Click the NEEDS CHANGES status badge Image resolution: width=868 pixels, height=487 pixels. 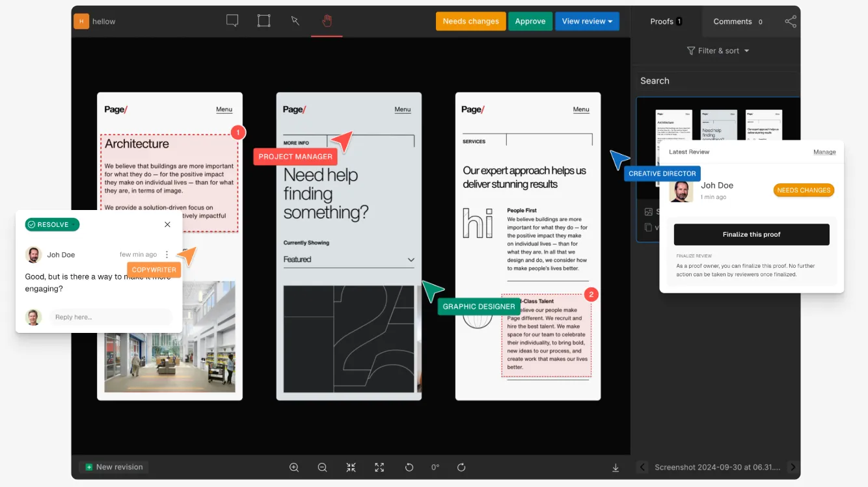pos(804,190)
